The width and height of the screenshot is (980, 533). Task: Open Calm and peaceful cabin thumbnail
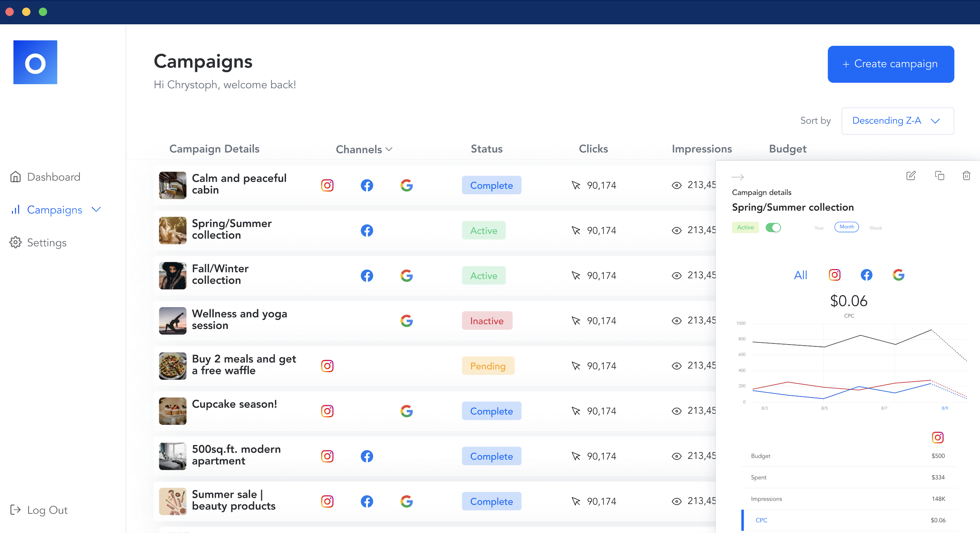pyautogui.click(x=172, y=185)
